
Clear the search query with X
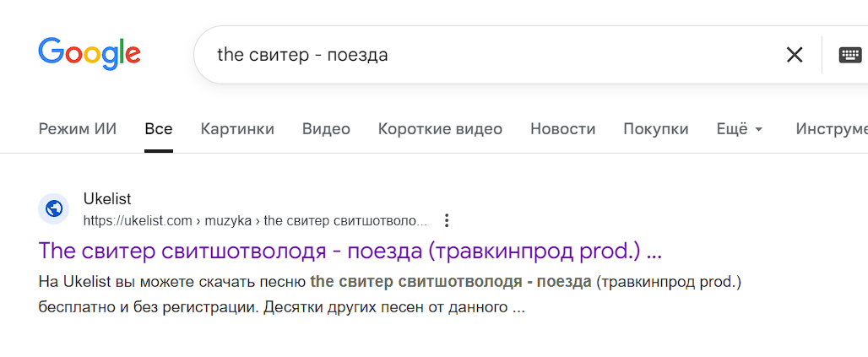(794, 55)
